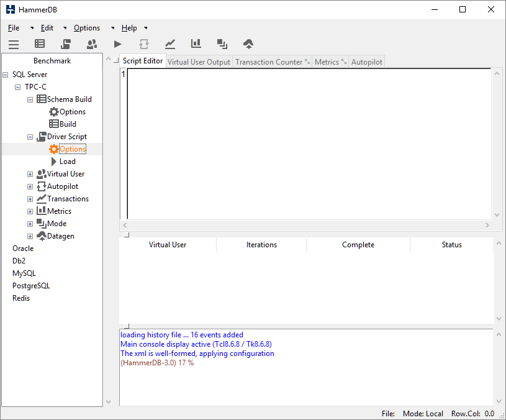Click script editor horizontal scroll right arrow
This screenshot has height=420, width=506.
[x=487, y=226]
